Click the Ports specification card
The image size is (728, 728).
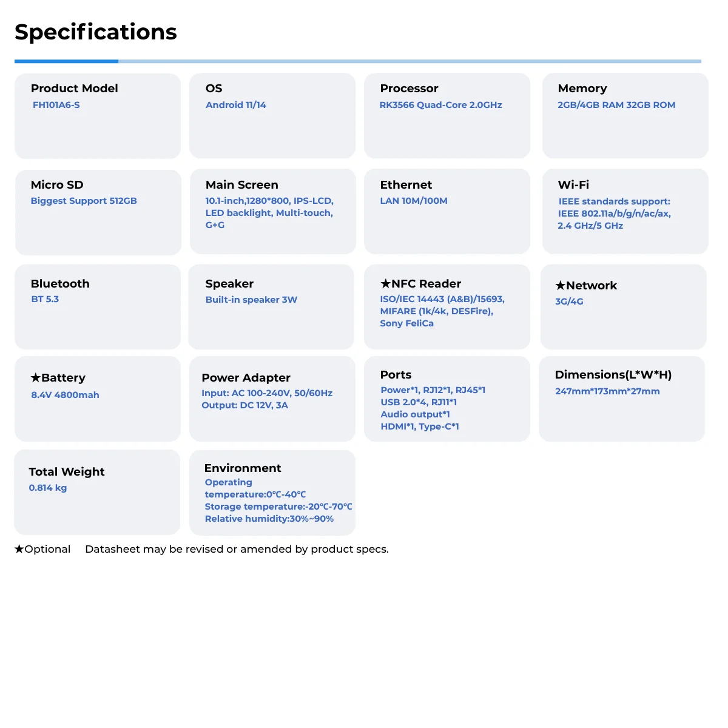coord(447,399)
